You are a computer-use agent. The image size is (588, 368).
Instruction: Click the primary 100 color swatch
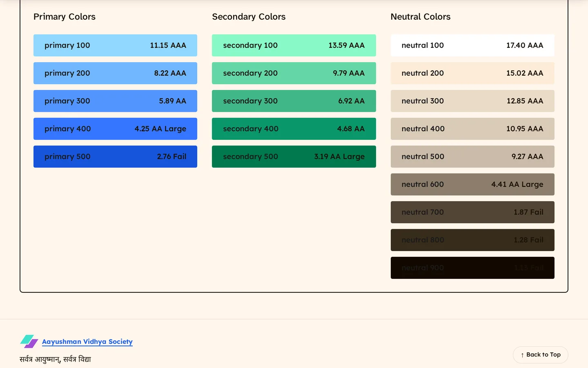coord(115,45)
